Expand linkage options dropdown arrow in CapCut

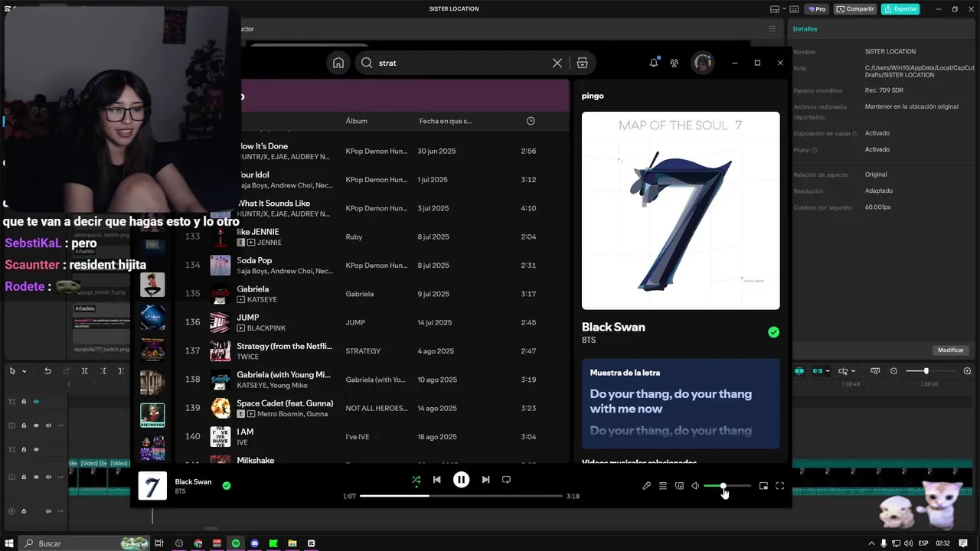click(x=828, y=371)
